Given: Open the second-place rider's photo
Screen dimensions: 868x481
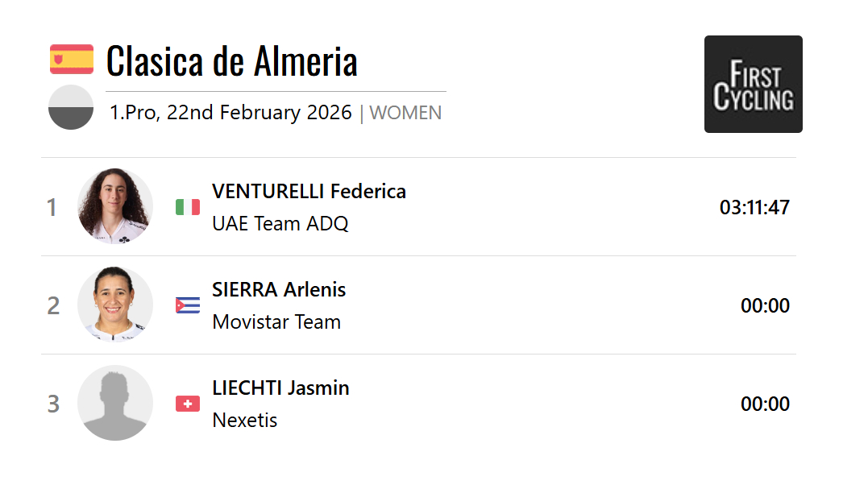Looking at the screenshot, I should pyautogui.click(x=115, y=305).
